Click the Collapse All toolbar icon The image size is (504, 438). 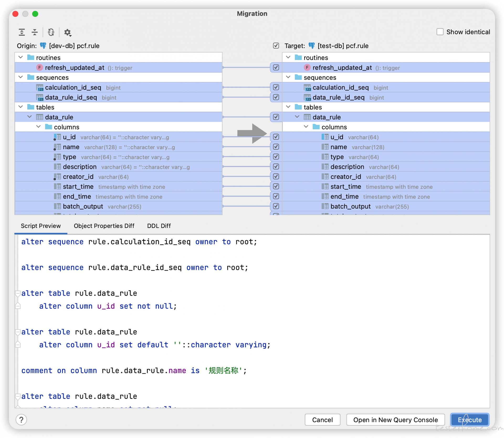tap(35, 32)
